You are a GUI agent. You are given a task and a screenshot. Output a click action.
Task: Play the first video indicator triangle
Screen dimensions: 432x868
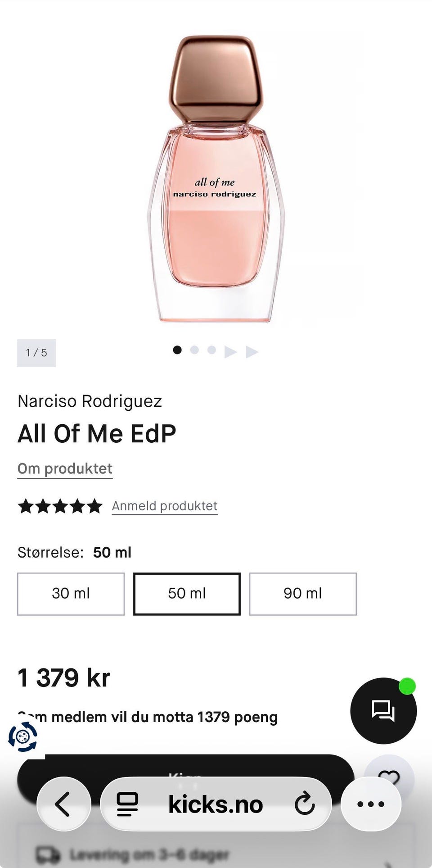tap(230, 352)
